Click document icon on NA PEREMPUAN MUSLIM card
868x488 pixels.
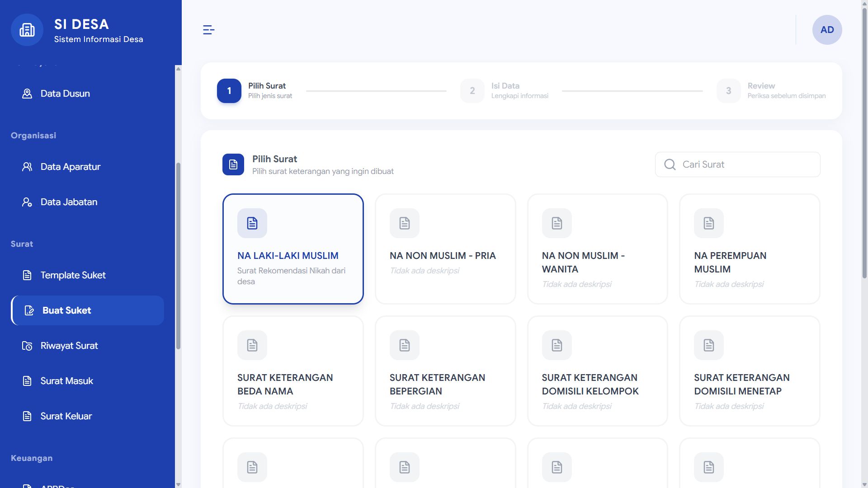[709, 223]
